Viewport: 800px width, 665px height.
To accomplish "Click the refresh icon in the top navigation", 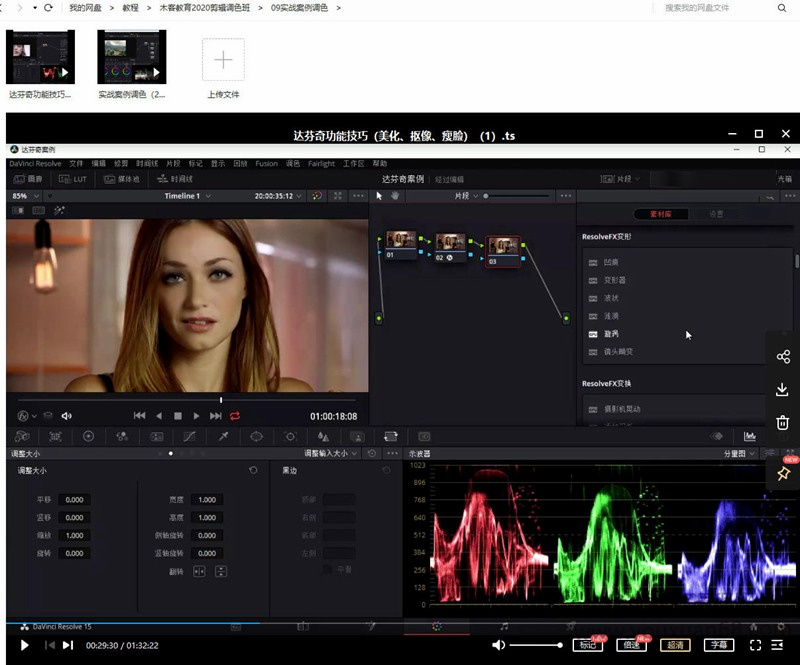I will (x=48, y=8).
